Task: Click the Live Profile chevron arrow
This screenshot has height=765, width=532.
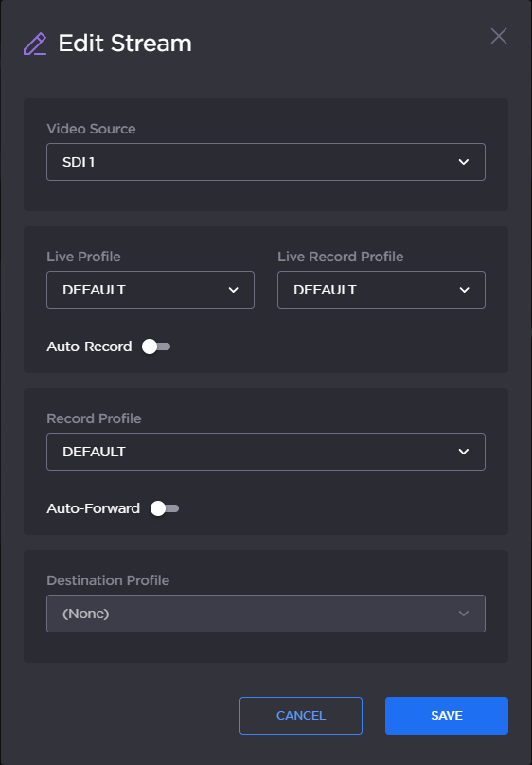Action: (x=234, y=290)
